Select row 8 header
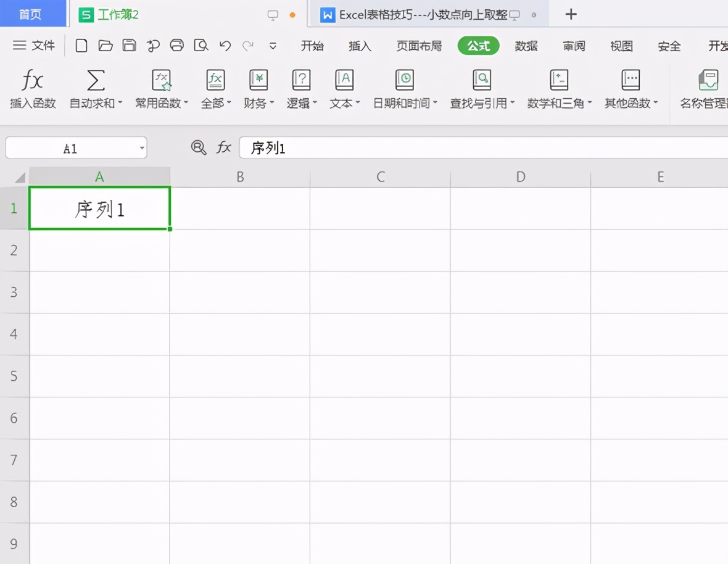 (x=14, y=502)
